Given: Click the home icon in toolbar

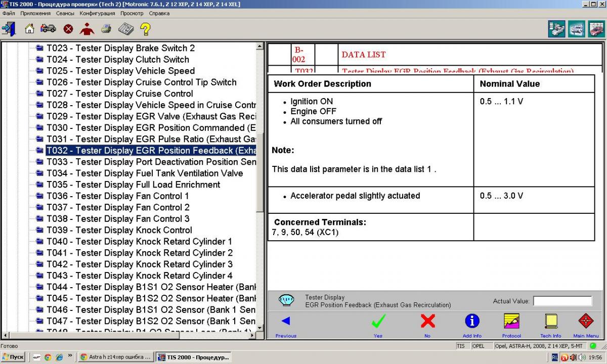Looking at the screenshot, I should 29,29.
